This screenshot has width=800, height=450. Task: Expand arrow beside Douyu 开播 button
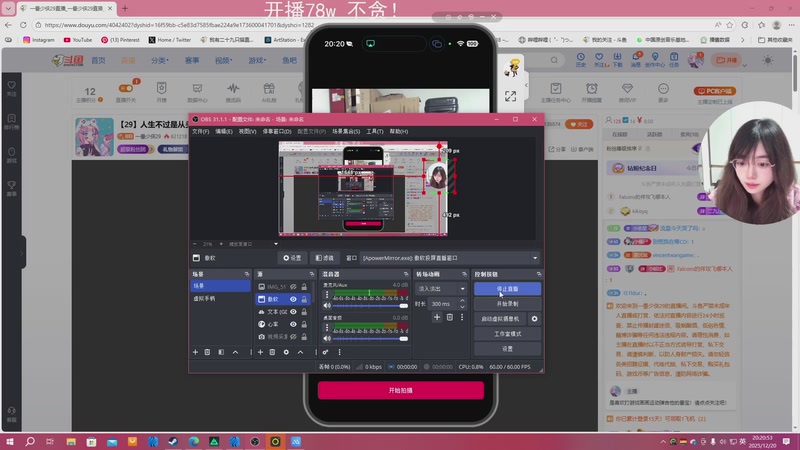[744, 65]
